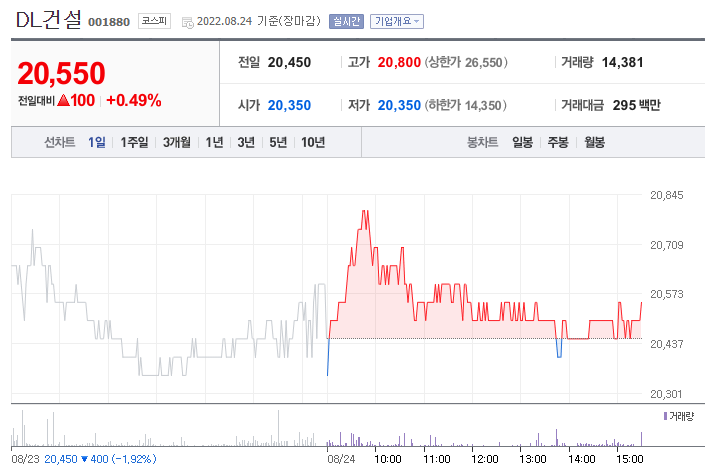Open the 월봉 monthly candle chart
The image size is (705, 475).
(x=594, y=142)
